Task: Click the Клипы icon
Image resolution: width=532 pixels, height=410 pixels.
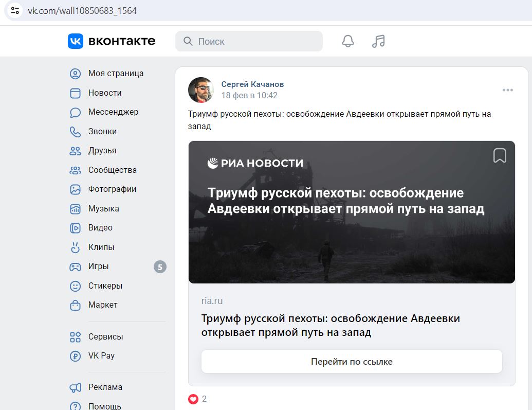Action: (75, 247)
